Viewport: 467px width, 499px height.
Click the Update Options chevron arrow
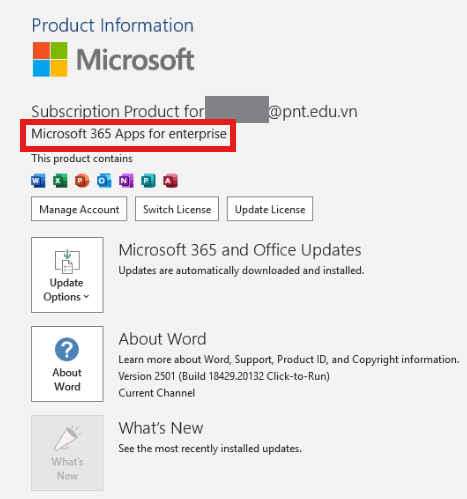(86, 296)
